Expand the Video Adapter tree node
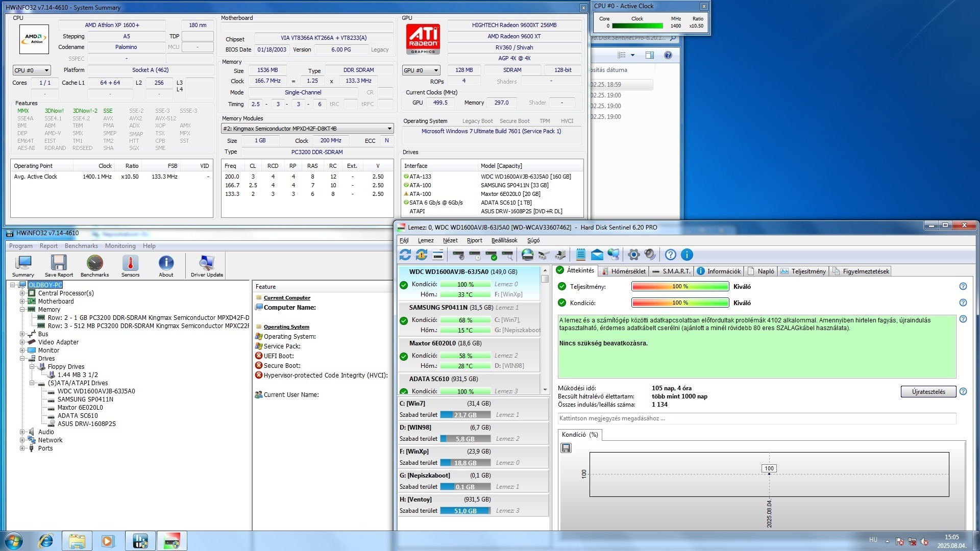The width and height of the screenshot is (980, 551). pos(22,342)
